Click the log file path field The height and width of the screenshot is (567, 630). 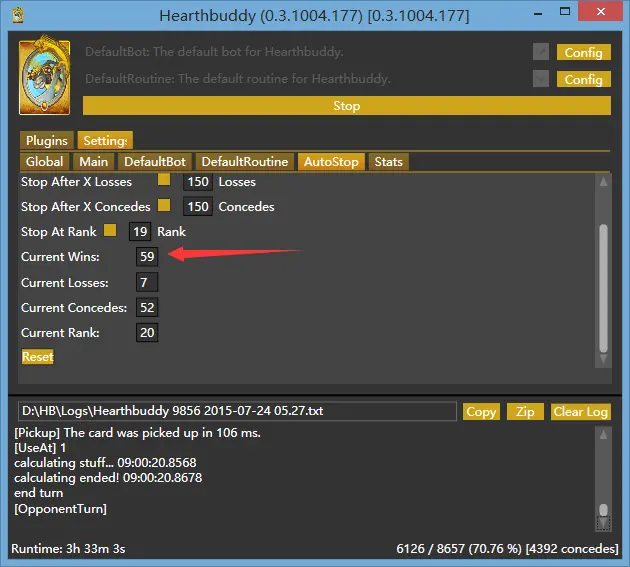pyautogui.click(x=237, y=411)
